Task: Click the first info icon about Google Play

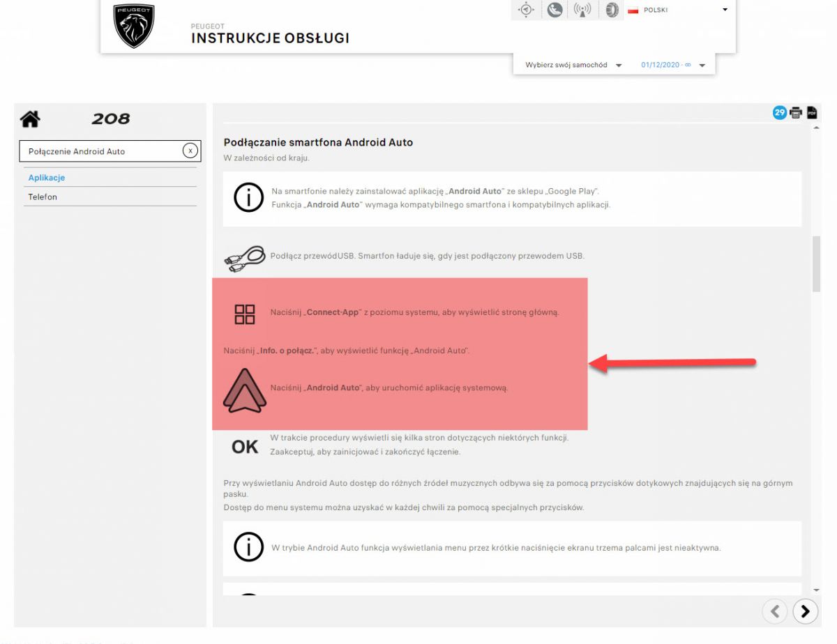Action: click(248, 199)
